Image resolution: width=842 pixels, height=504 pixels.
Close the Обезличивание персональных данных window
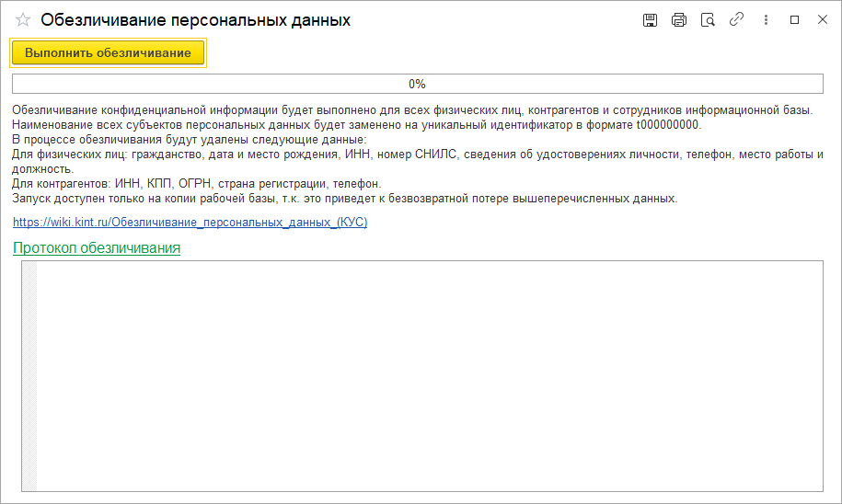tap(823, 20)
